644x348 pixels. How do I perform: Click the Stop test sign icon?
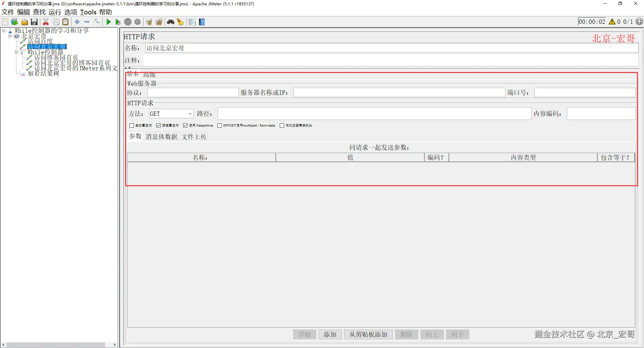[127, 22]
